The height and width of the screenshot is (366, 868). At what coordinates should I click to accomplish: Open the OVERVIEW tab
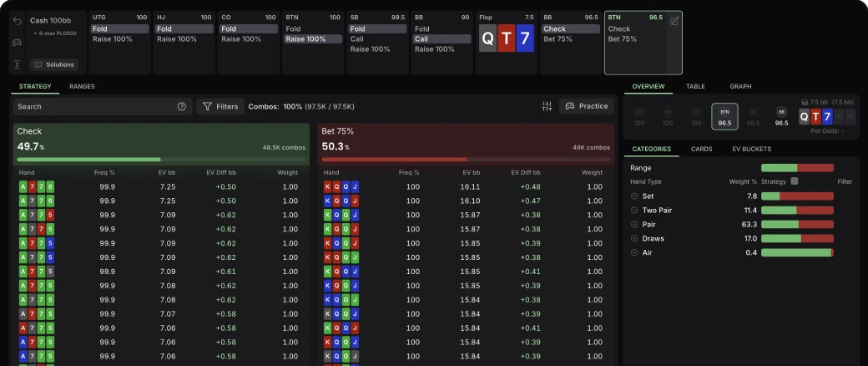(648, 87)
